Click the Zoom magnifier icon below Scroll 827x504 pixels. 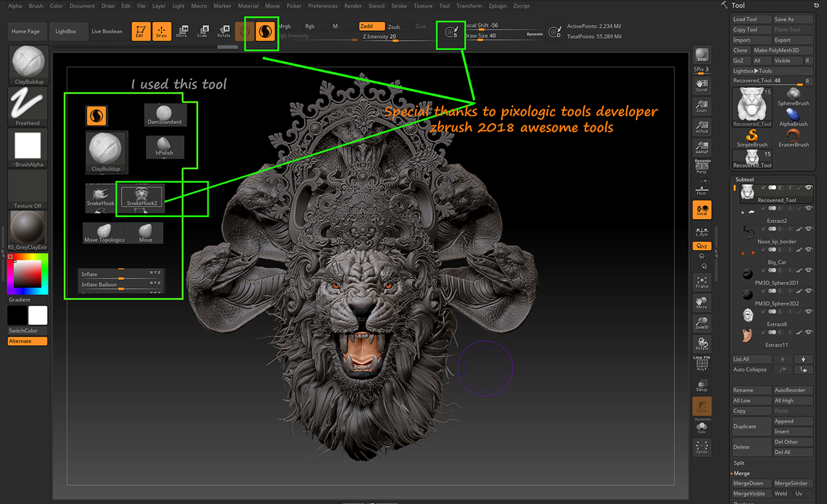[x=702, y=107]
